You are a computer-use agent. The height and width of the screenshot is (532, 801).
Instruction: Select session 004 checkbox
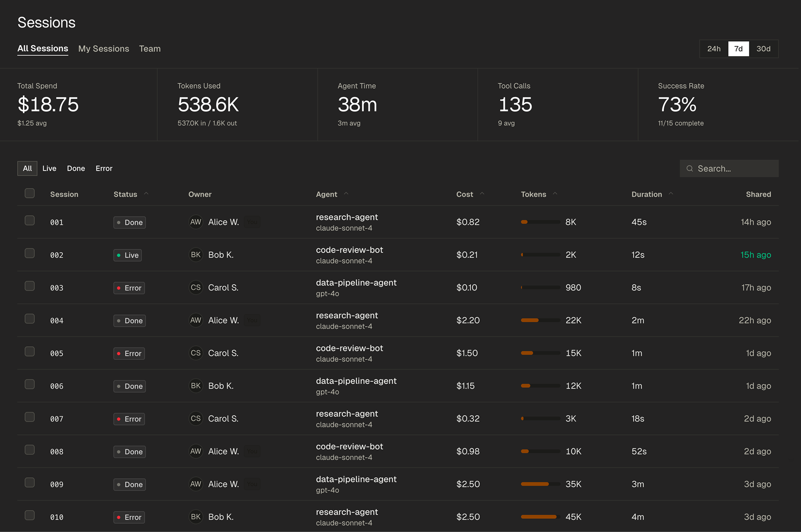30,319
